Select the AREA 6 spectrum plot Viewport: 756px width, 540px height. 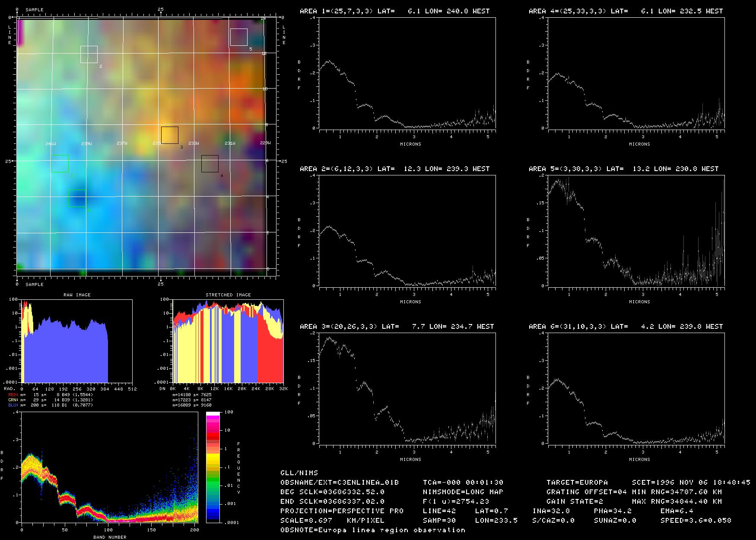click(636, 388)
